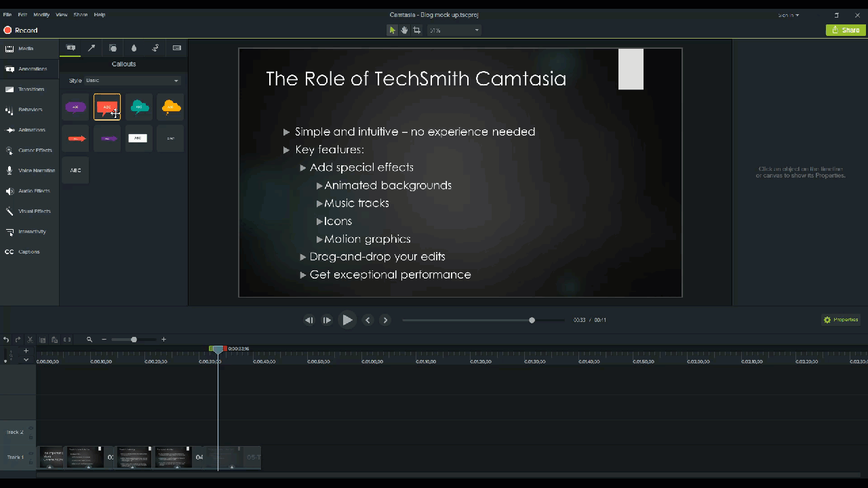
Task: Click the Cut scissors icon in timeline toolbar
Action: [29, 340]
